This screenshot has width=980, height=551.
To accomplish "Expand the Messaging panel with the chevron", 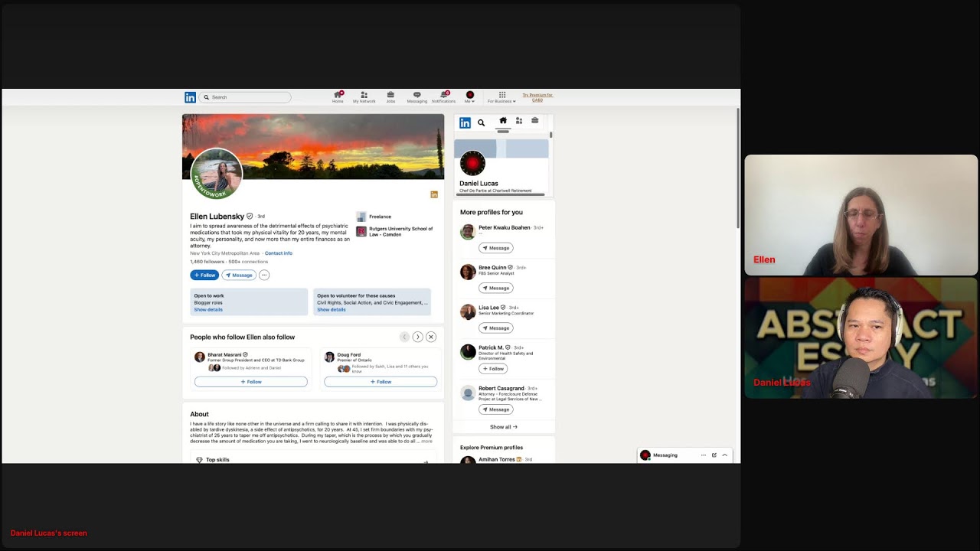I will point(724,455).
